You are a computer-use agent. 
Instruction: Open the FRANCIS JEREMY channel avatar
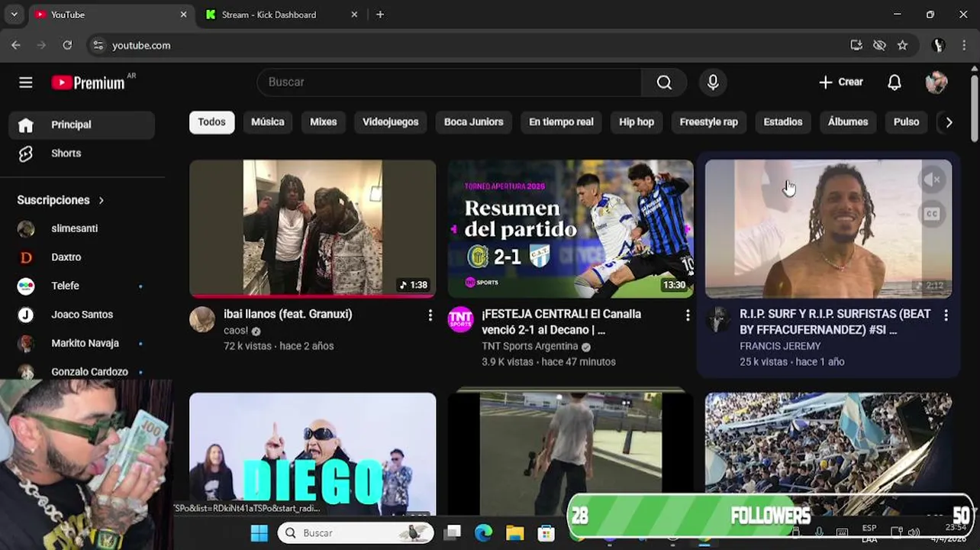click(x=718, y=320)
